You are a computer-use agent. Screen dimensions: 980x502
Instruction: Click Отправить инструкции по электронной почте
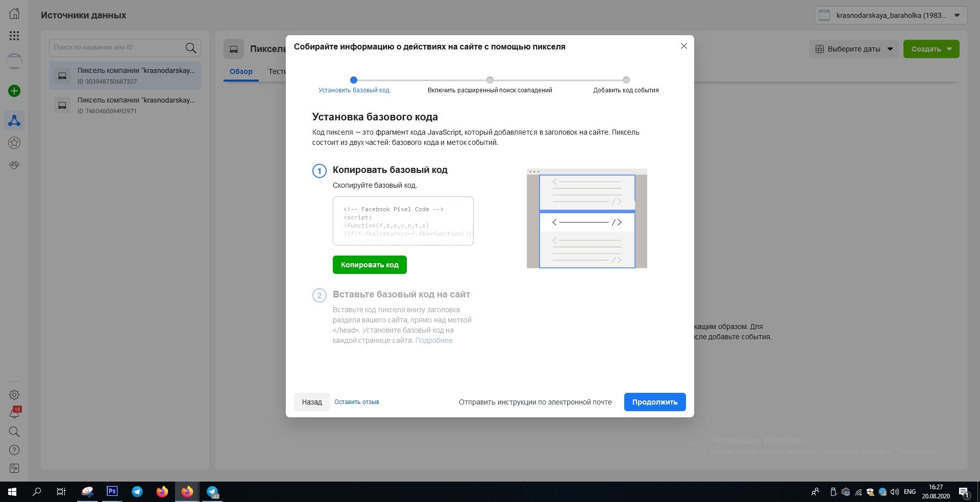(x=535, y=402)
